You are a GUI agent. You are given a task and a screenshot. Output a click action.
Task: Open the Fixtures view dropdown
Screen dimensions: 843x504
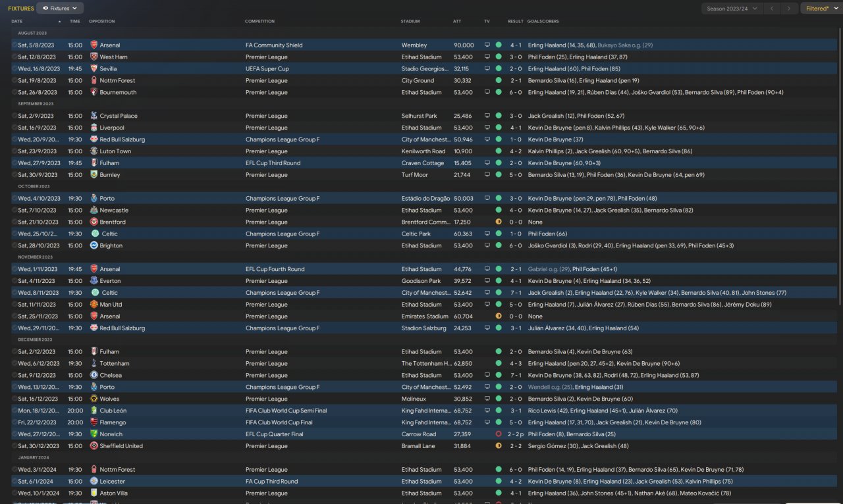60,9
